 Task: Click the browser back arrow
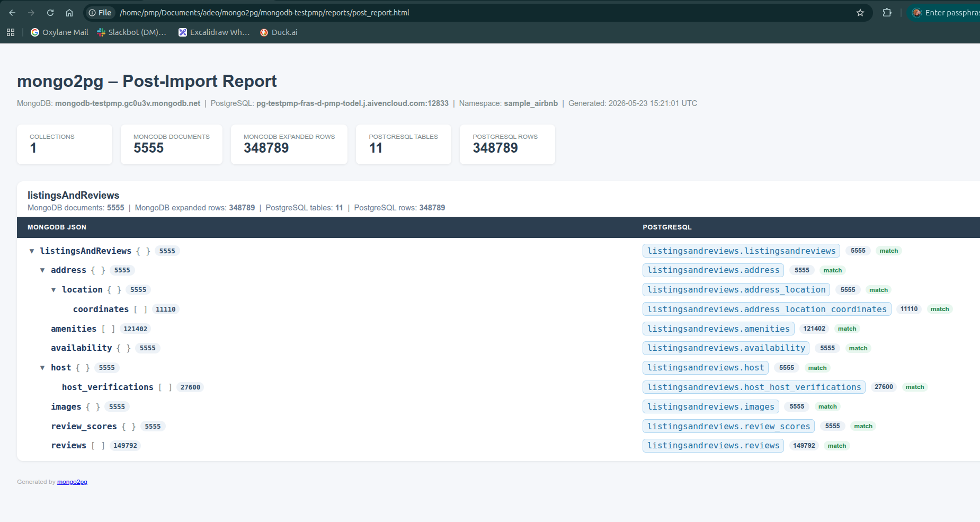pos(12,13)
